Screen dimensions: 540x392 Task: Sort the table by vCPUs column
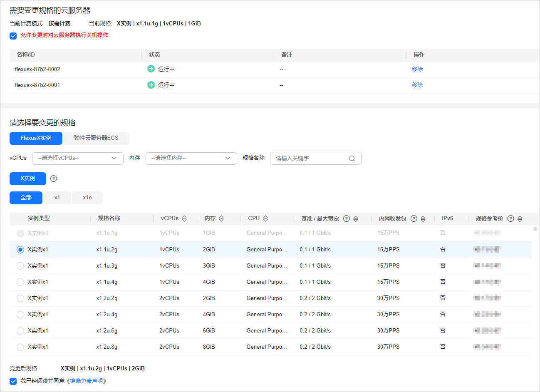(x=184, y=218)
